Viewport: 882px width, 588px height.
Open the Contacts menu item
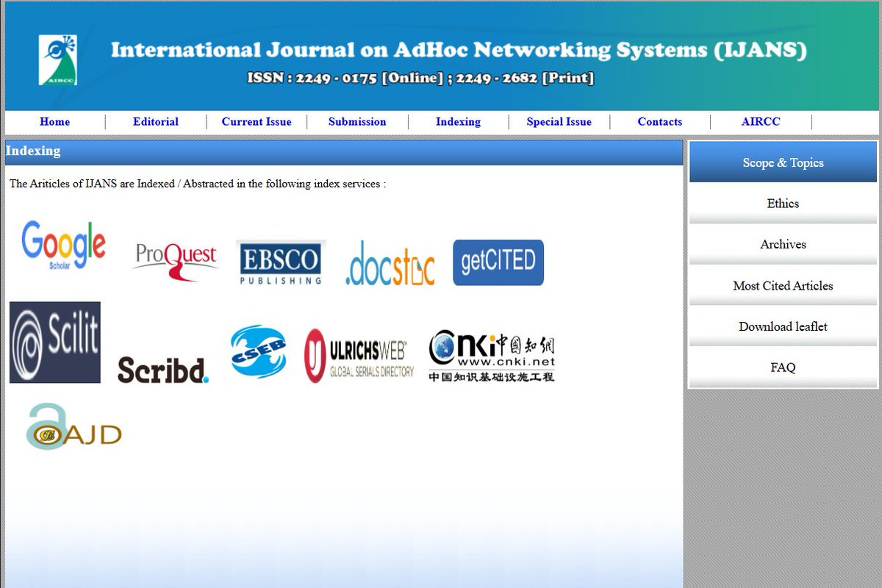coord(660,122)
